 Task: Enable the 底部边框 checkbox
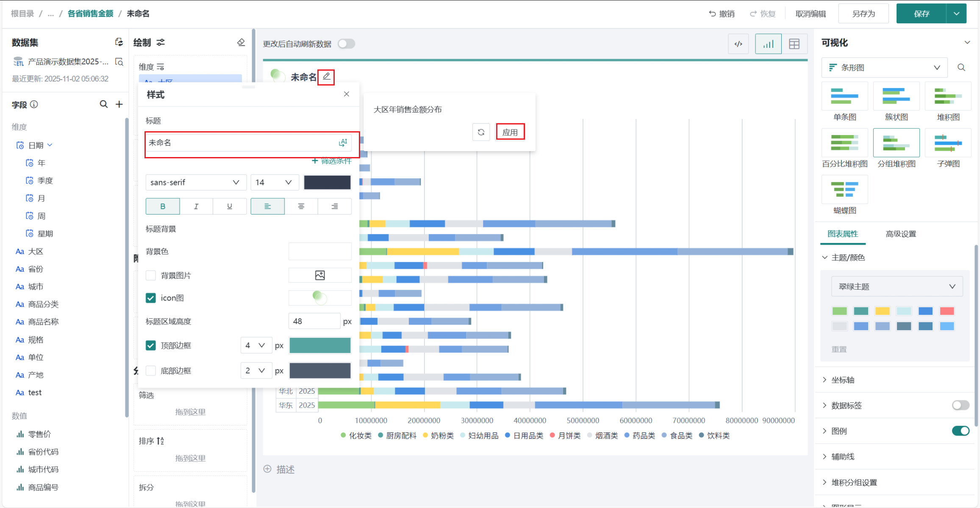click(151, 371)
